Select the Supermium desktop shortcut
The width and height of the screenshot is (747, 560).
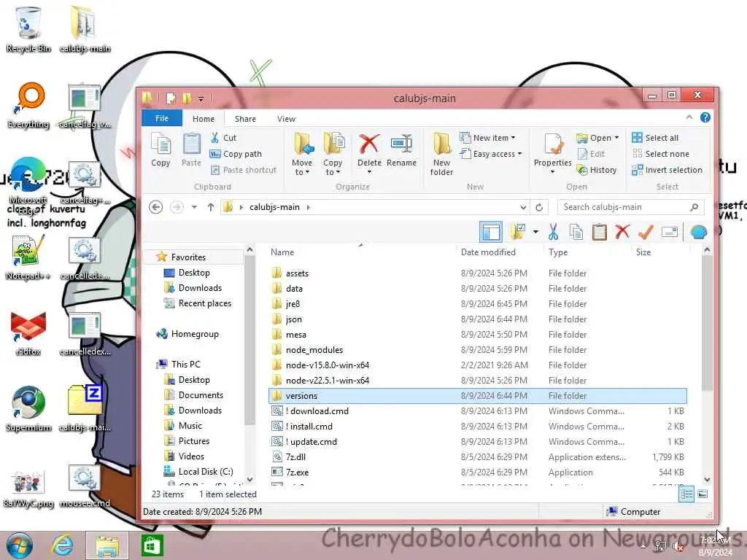click(x=28, y=409)
